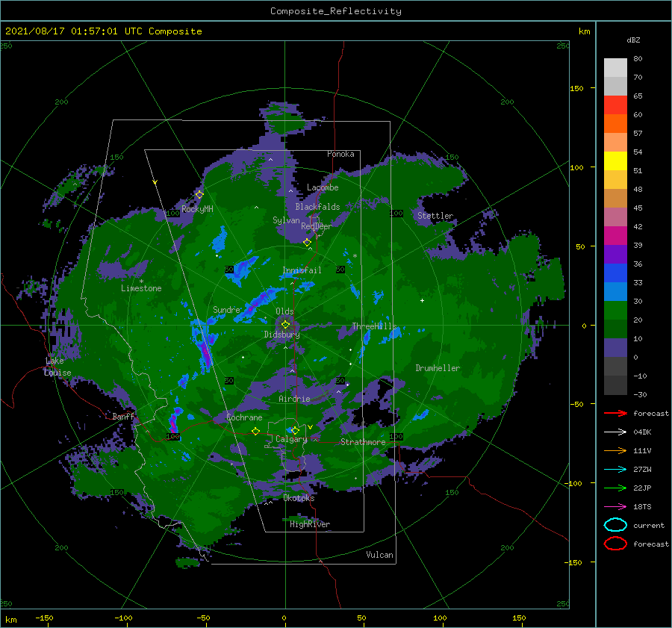Click the Lake Louise label
Screen dimensions: 672x628
[58, 367]
